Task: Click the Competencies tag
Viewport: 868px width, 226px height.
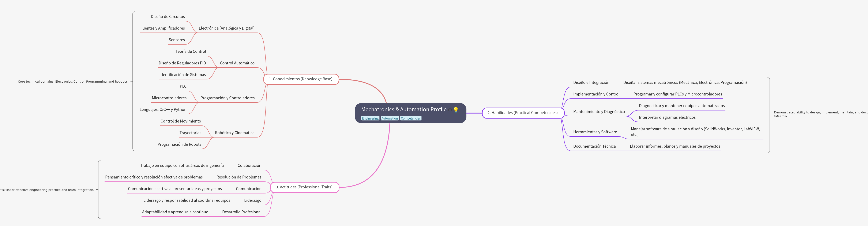Action: pyautogui.click(x=410, y=118)
